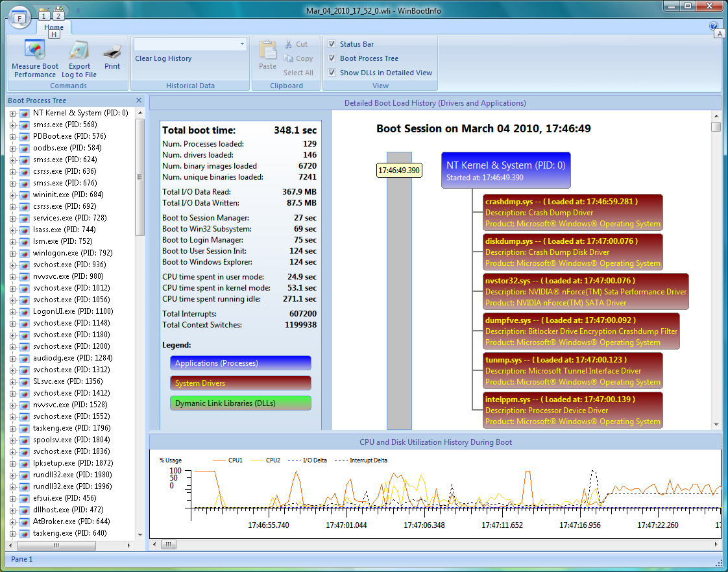Click the Paste clipboard icon
The image size is (728, 572).
click(268, 50)
